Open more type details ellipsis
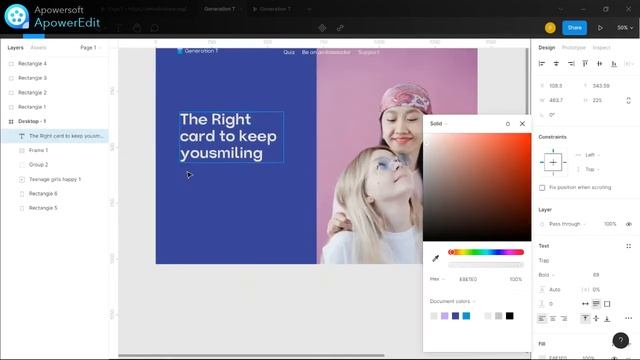The image size is (640, 360). point(628,318)
